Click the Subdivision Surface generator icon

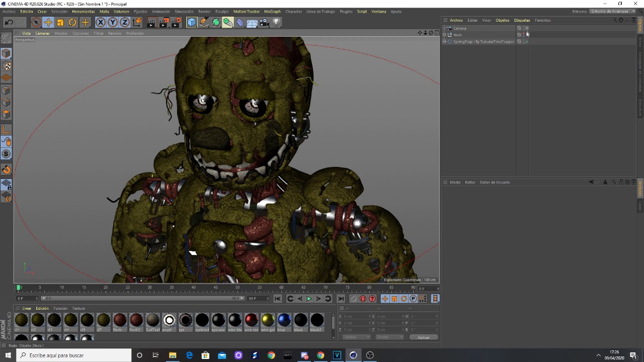point(216,22)
